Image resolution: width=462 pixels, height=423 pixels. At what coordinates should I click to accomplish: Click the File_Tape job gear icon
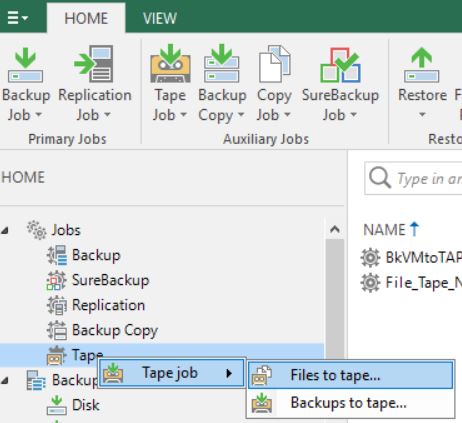click(370, 283)
